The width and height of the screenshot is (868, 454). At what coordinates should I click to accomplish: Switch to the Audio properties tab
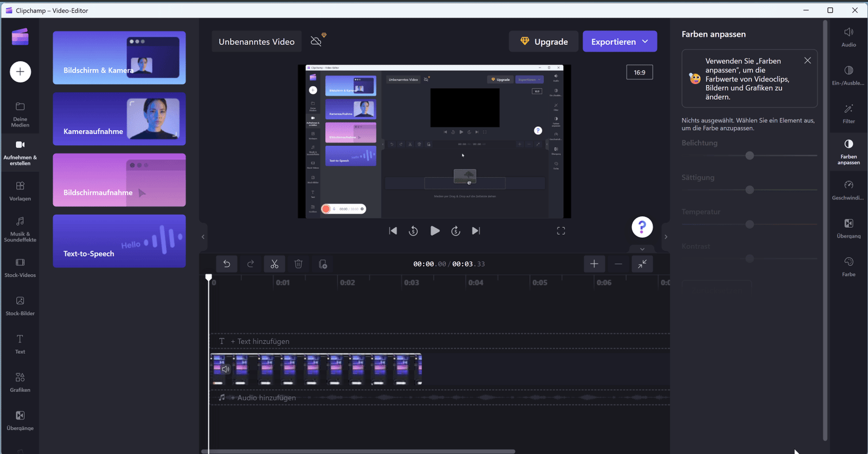coord(848,37)
